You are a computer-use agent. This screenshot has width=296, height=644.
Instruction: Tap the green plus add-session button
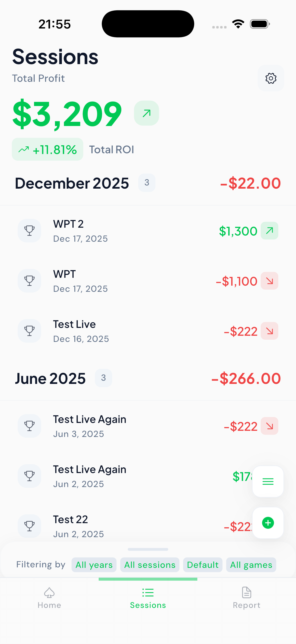[268, 523]
